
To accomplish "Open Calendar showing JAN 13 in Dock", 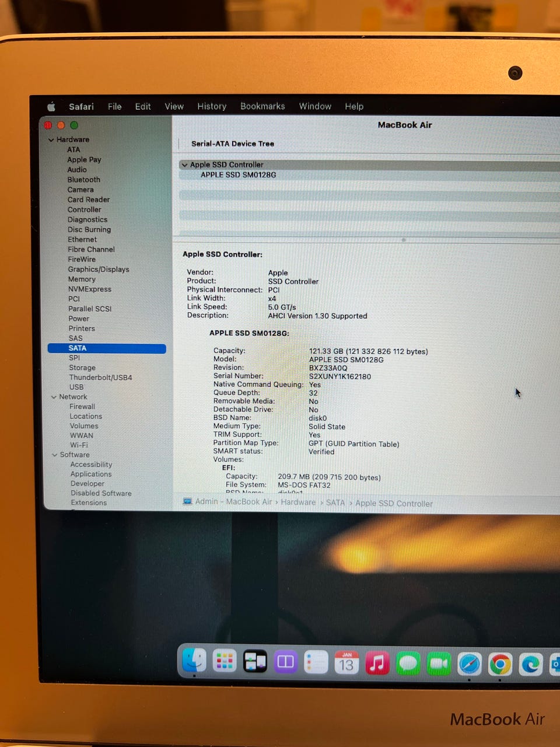I will point(346,663).
